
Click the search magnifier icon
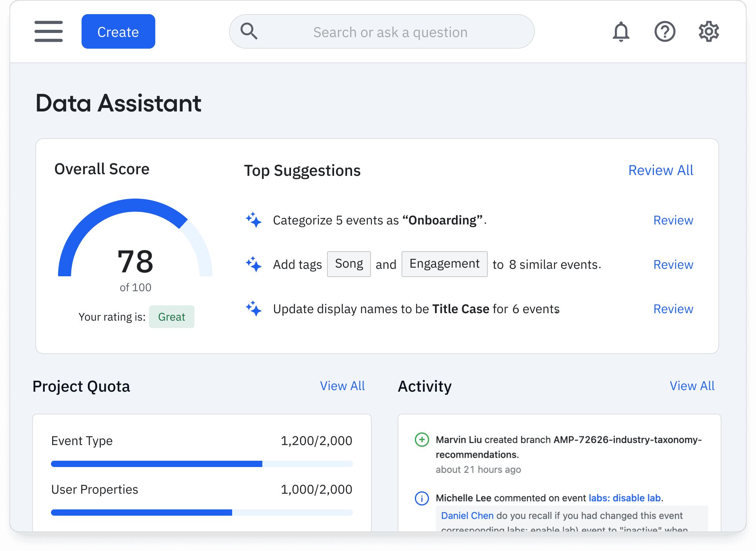(x=249, y=31)
